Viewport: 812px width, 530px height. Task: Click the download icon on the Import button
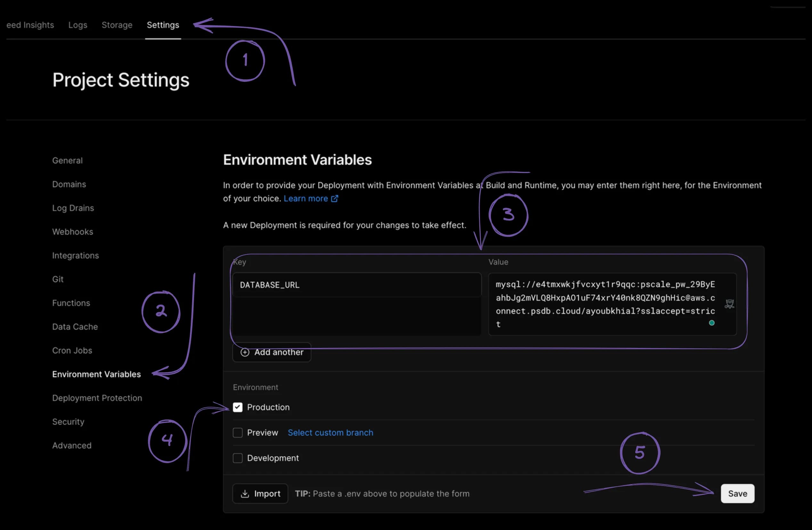tap(245, 493)
